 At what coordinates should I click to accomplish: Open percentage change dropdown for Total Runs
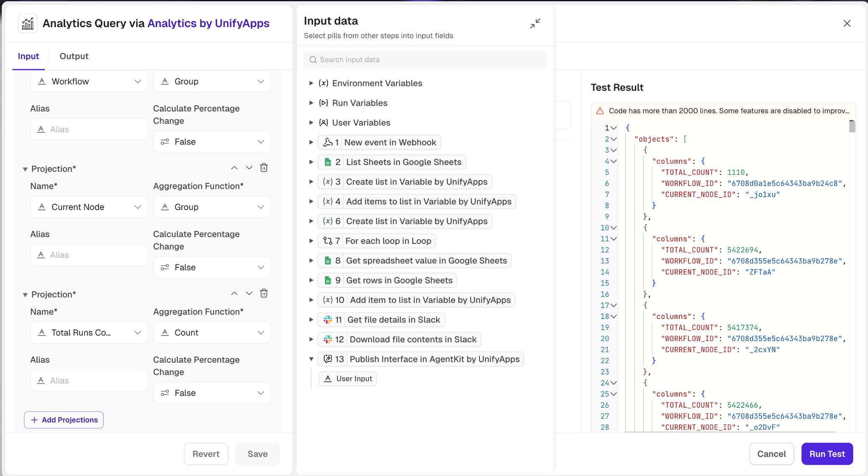click(x=212, y=393)
